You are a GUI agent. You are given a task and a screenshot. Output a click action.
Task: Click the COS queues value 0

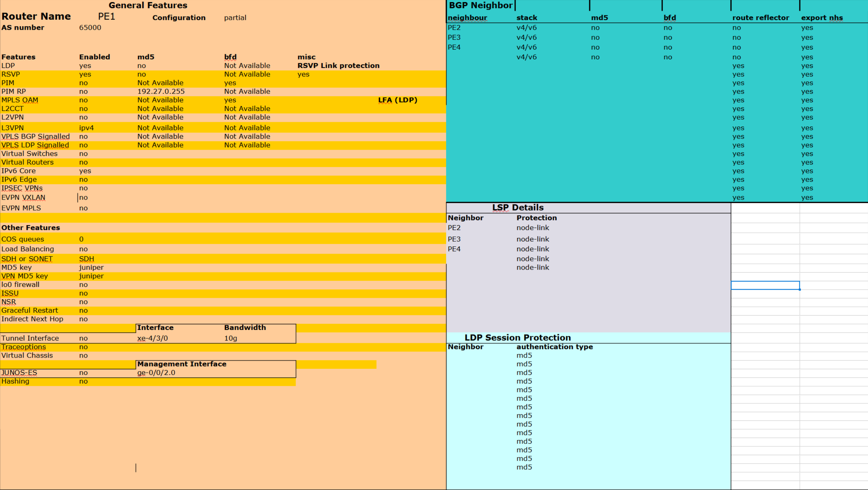(81, 239)
